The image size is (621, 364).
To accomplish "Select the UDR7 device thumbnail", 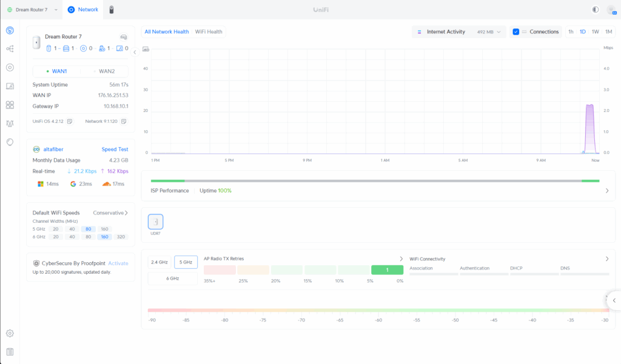I will (156, 222).
